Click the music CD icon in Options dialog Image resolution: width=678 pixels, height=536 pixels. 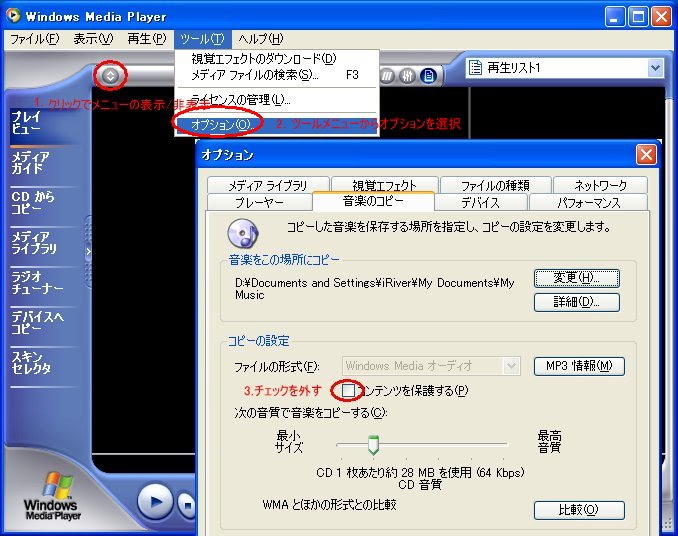click(x=242, y=233)
